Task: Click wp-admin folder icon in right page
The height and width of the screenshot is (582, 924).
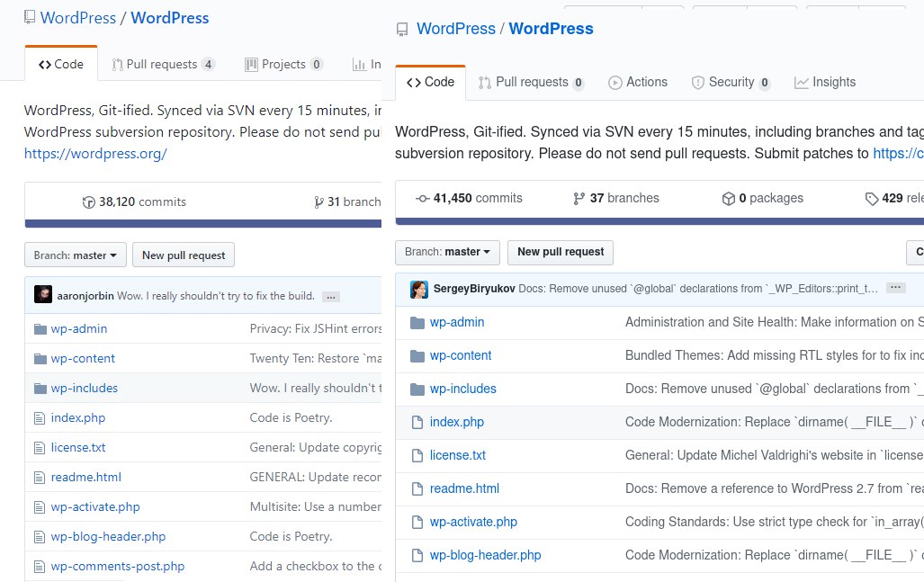Action: [x=417, y=322]
